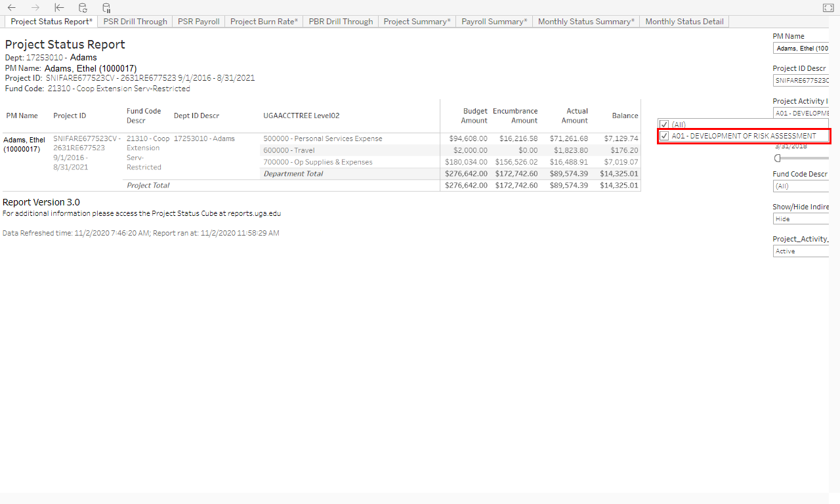Go to the Project Burn Rate tab

(x=264, y=22)
